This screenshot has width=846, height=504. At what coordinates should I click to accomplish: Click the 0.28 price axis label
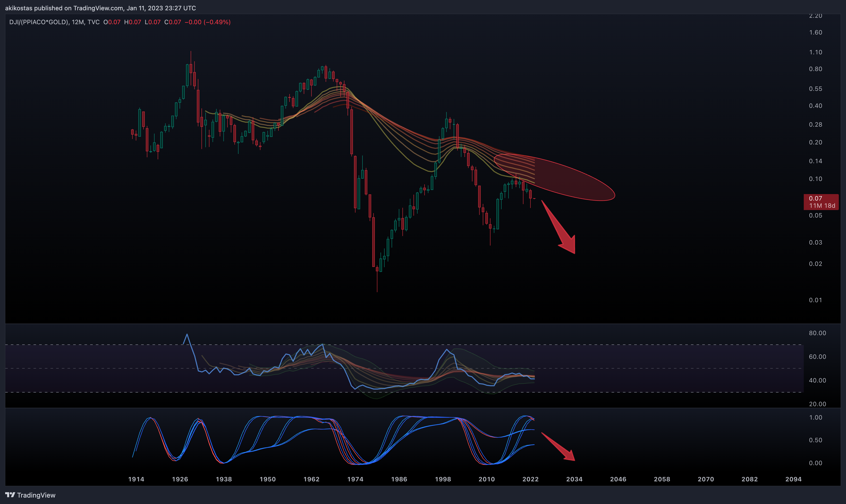(815, 125)
